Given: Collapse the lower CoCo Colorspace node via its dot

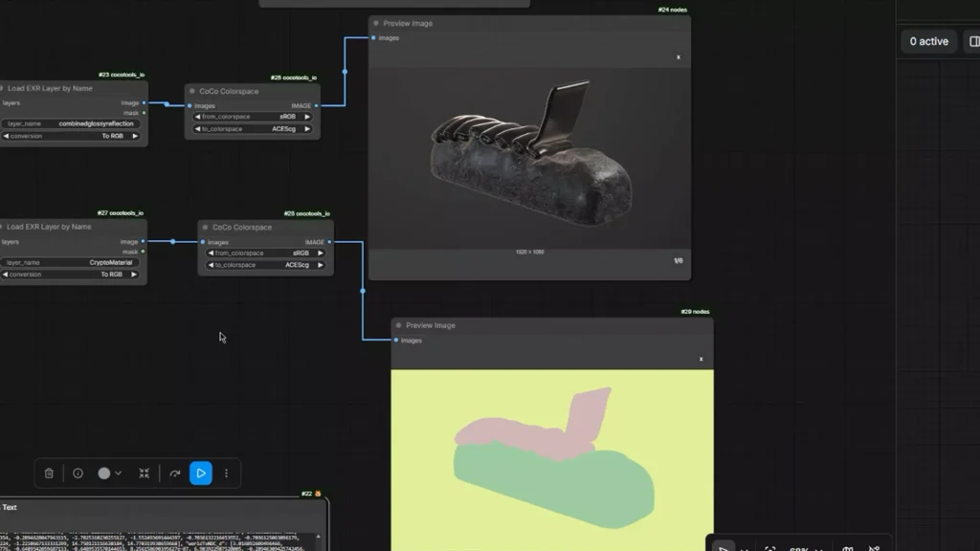Looking at the screenshot, I should [206, 228].
